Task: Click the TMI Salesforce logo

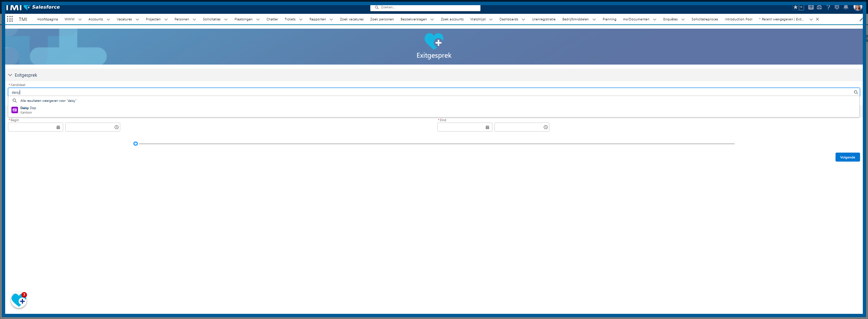Action: [33, 7]
